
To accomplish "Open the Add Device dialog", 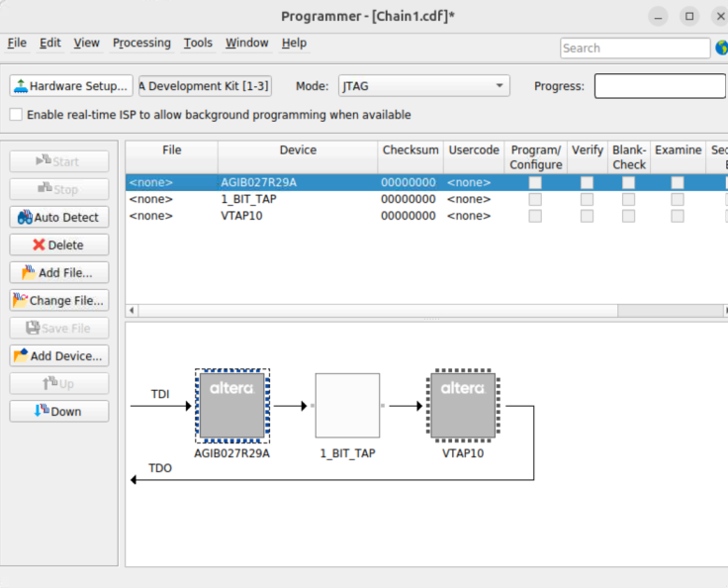I will pyautogui.click(x=59, y=355).
